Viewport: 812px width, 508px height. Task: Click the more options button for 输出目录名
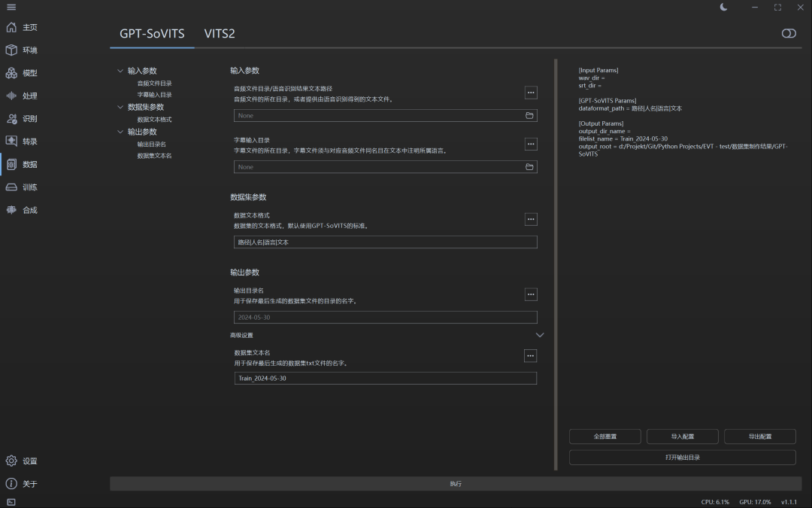click(531, 294)
